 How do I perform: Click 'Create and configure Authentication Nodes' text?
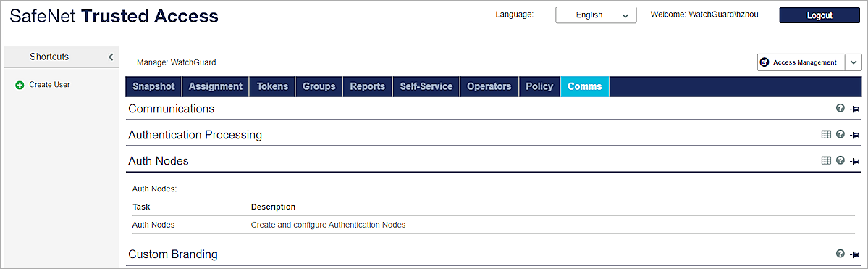328,225
